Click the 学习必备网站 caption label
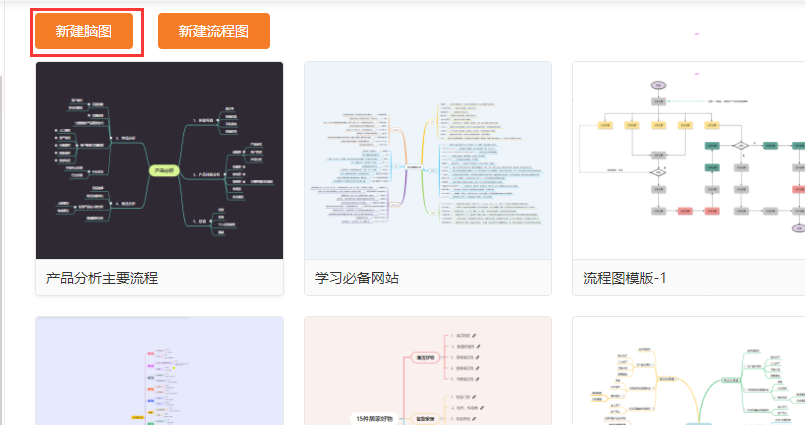The image size is (805, 425). [357, 278]
